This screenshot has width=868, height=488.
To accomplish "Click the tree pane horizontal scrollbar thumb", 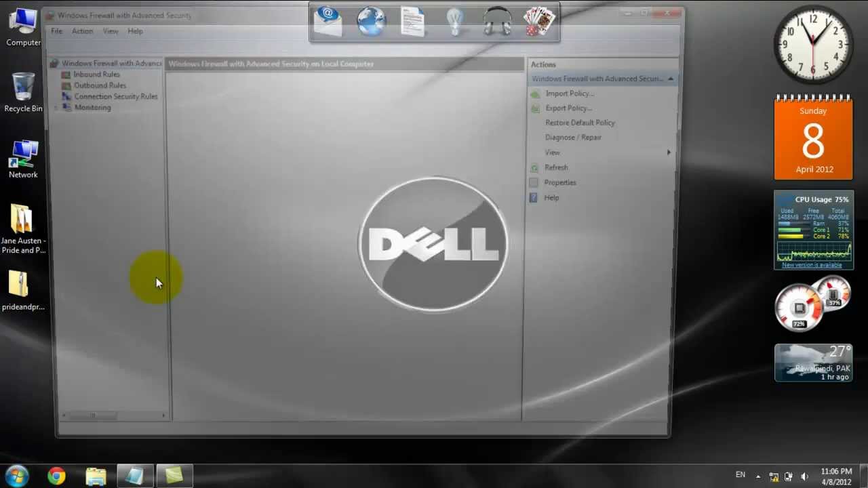I will [92, 415].
